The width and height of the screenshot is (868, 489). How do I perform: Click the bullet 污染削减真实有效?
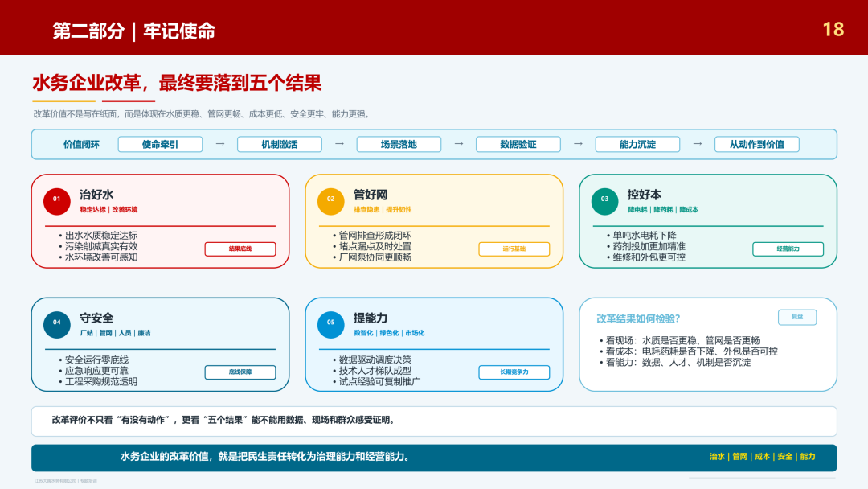pyautogui.click(x=100, y=246)
